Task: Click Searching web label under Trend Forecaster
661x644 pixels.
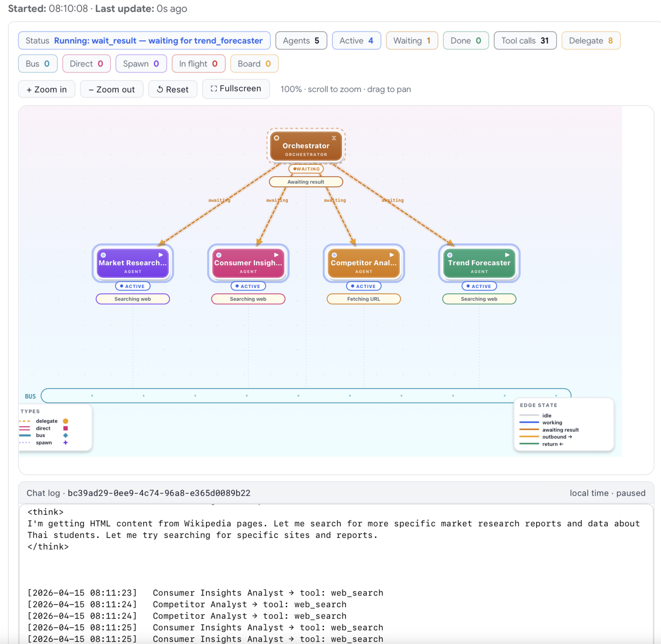Action: [x=479, y=299]
